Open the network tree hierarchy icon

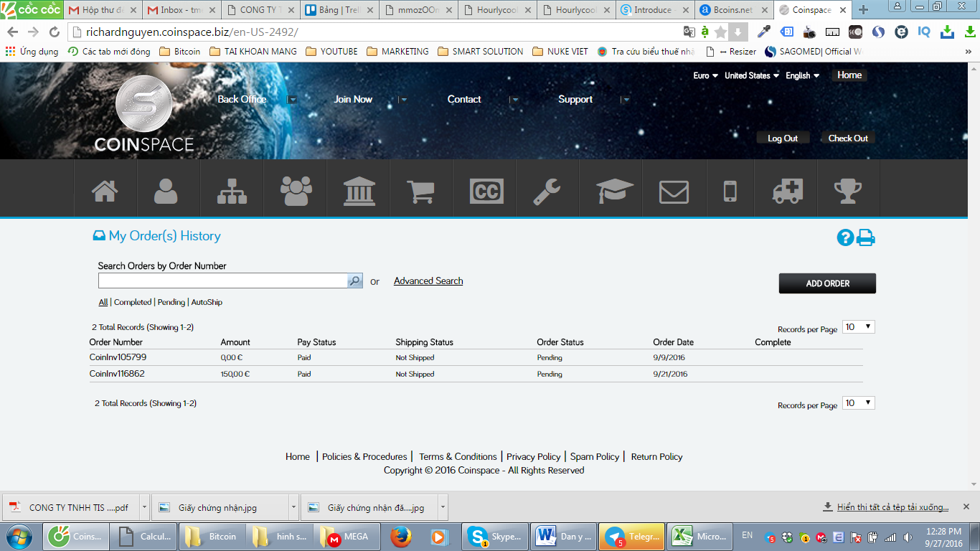(x=232, y=192)
